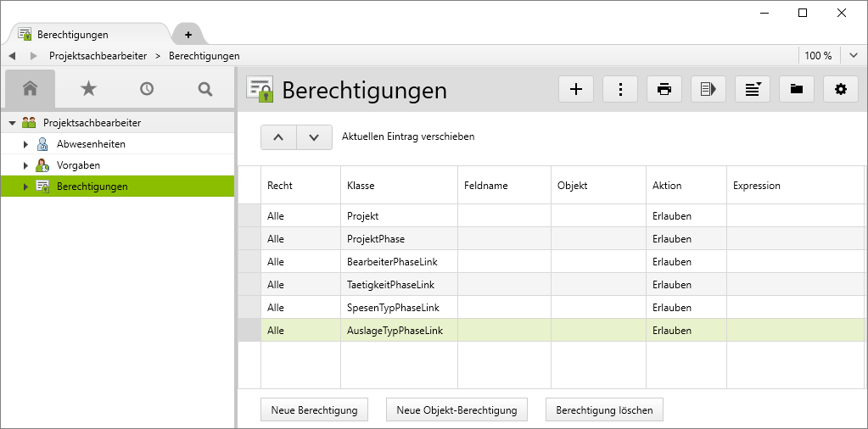Move current entry down with arrow
This screenshot has width=868, height=429.
(x=314, y=136)
